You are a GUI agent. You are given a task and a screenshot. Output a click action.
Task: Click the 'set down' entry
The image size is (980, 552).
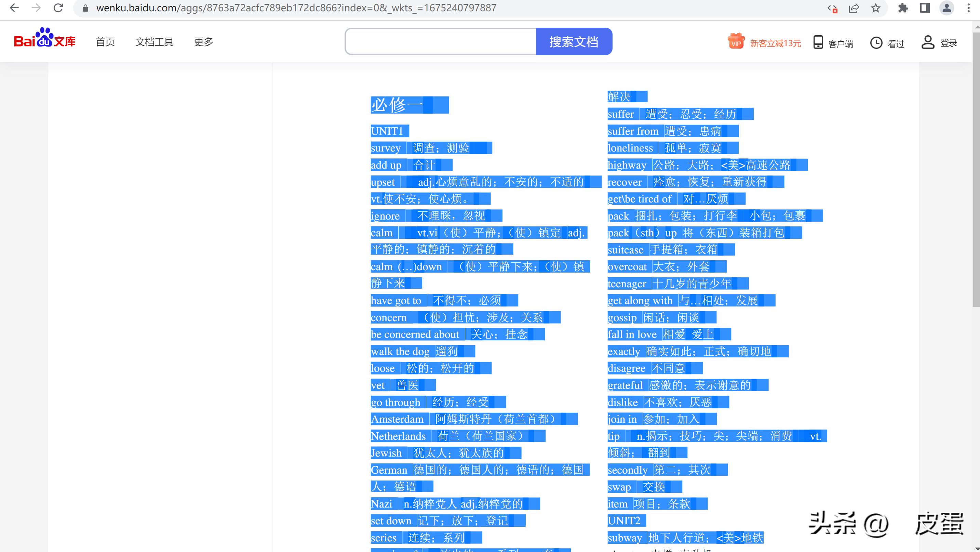391,521
